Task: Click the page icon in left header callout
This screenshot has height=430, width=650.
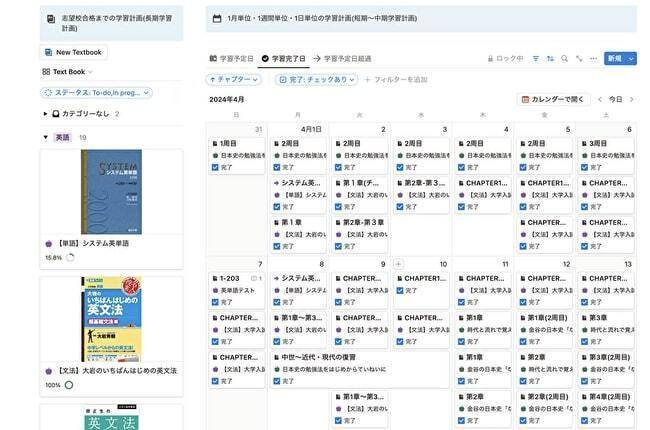Action: point(51,19)
